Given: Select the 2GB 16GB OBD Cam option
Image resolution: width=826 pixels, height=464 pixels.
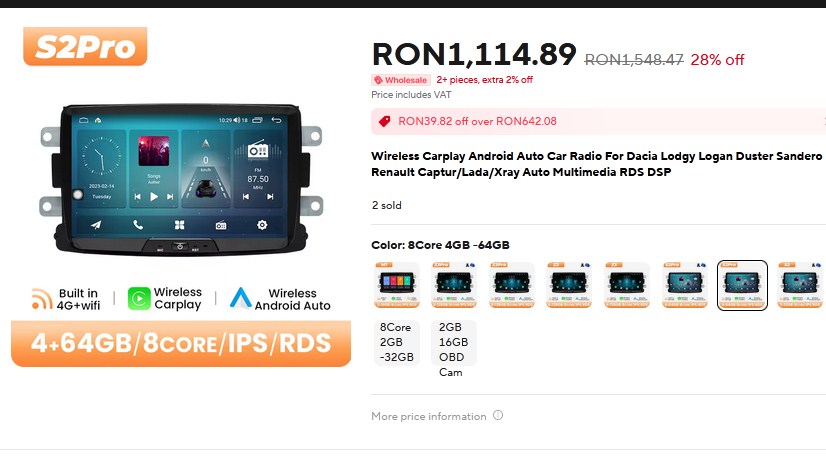Looking at the screenshot, I should click(454, 350).
